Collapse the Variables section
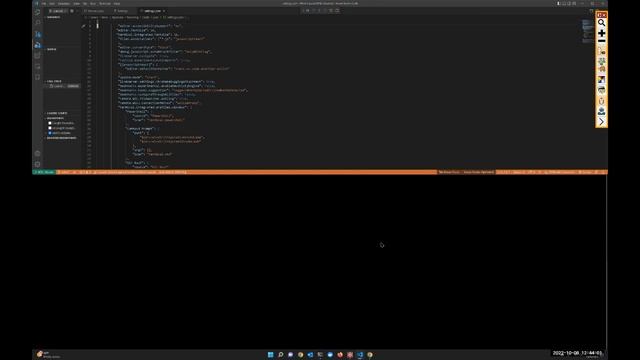Screen dimensions: 640x360 [x=53, y=17]
